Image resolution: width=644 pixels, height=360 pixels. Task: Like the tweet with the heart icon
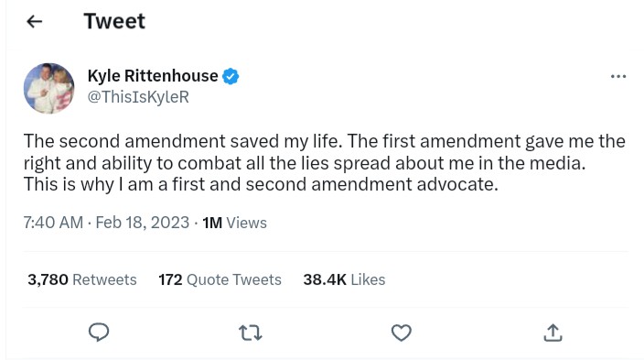(x=402, y=333)
